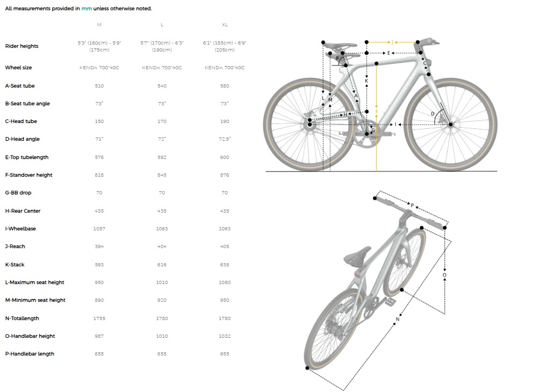The image size is (533, 392).
Task: Click the G bottom bracket drop marker
Action: pyautogui.click(x=373, y=130)
